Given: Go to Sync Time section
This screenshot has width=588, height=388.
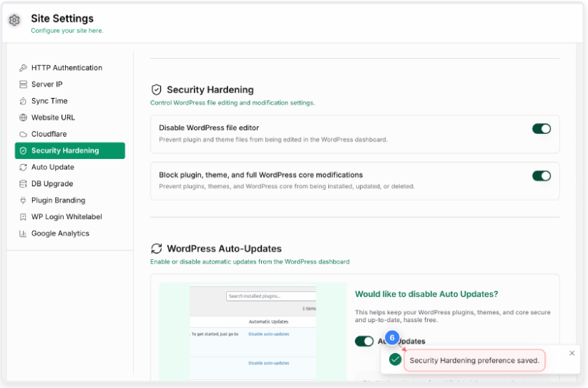Looking at the screenshot, I should point(70,101).
